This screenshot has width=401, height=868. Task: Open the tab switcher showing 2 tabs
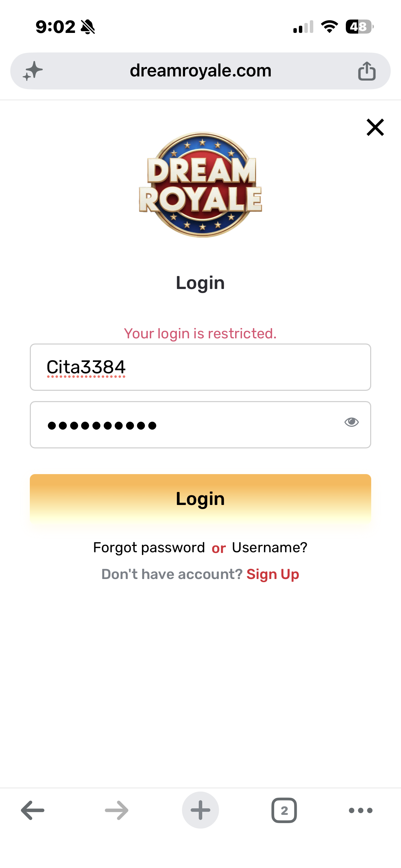[x=284, y=810]
